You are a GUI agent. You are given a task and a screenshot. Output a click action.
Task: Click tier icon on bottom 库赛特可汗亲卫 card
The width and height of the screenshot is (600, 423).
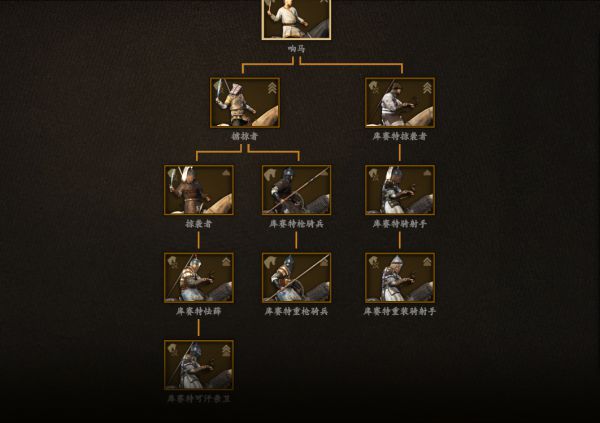227,350
